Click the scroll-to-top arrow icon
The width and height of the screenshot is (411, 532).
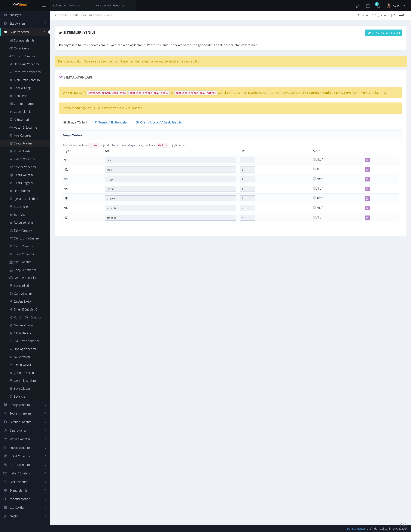pos(403,525)
